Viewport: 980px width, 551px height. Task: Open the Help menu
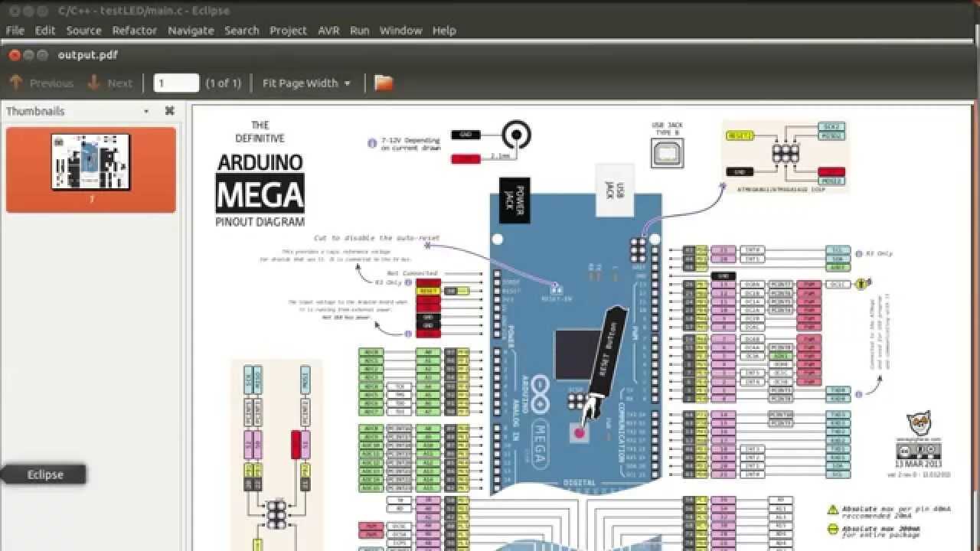pyautogui.click(x=444, y=31)
